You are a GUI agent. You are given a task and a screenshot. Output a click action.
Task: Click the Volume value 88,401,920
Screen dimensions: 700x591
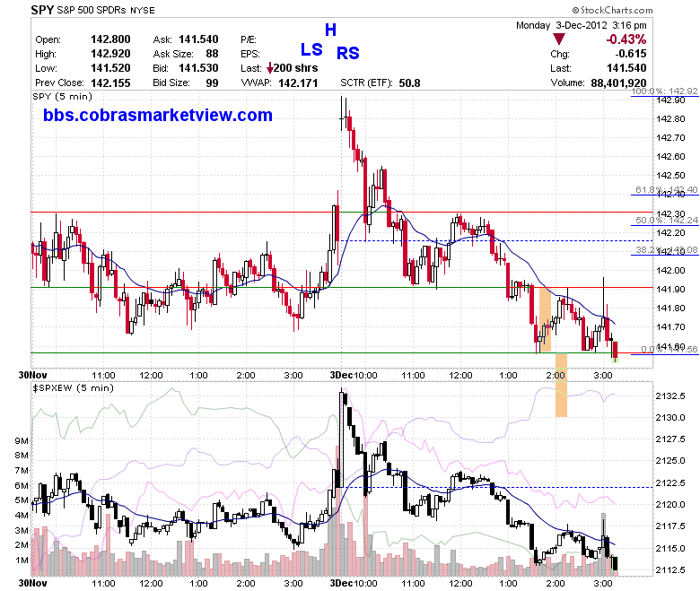click(x=618, y=83)
